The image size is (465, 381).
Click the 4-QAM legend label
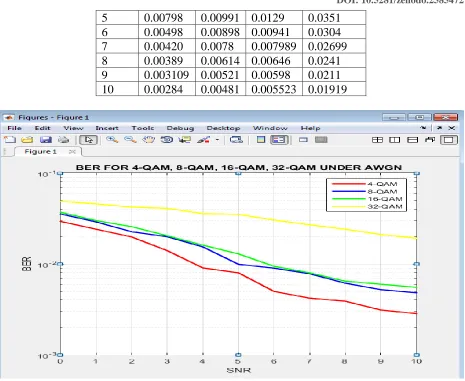click(x=383, y=184)
